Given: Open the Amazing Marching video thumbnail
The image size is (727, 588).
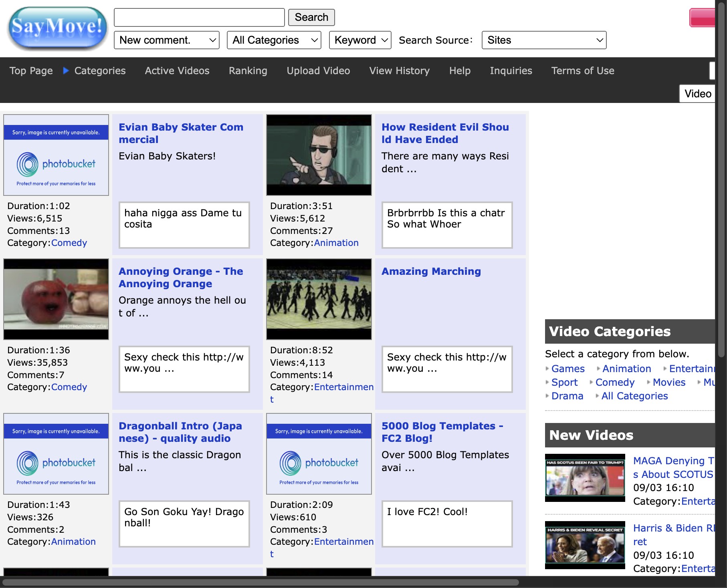Looking at the screenshot, I should 319,299.
